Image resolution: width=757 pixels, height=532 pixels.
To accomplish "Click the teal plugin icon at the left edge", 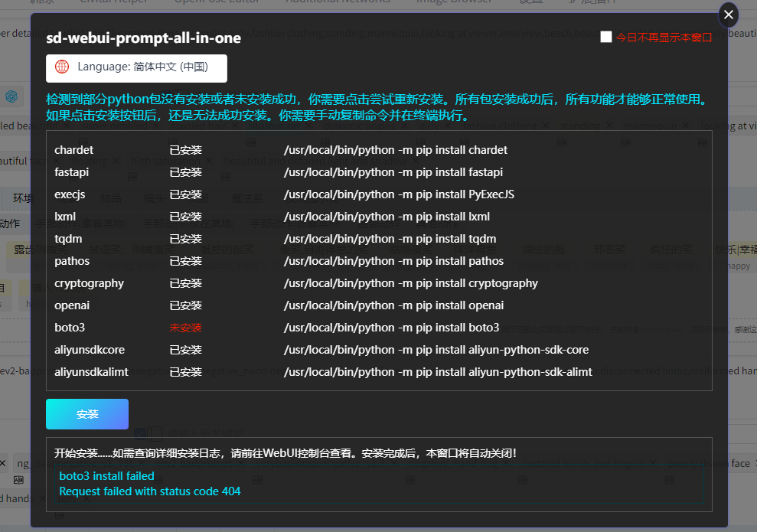I will click(x=10, y=97).
